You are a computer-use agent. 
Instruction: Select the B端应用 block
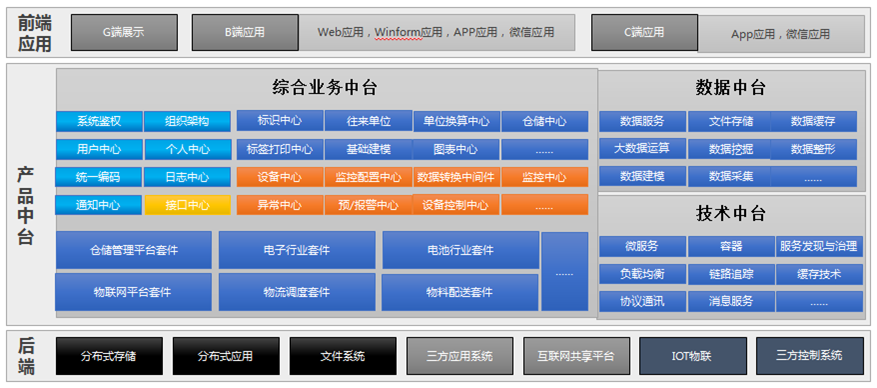point(245,32)
